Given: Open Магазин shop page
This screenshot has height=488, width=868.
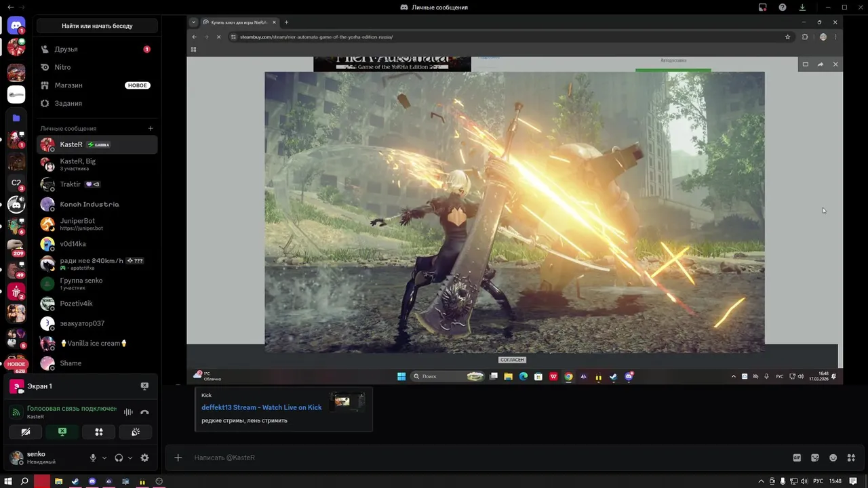Looking at the screenshot, I should coord(97,85).
